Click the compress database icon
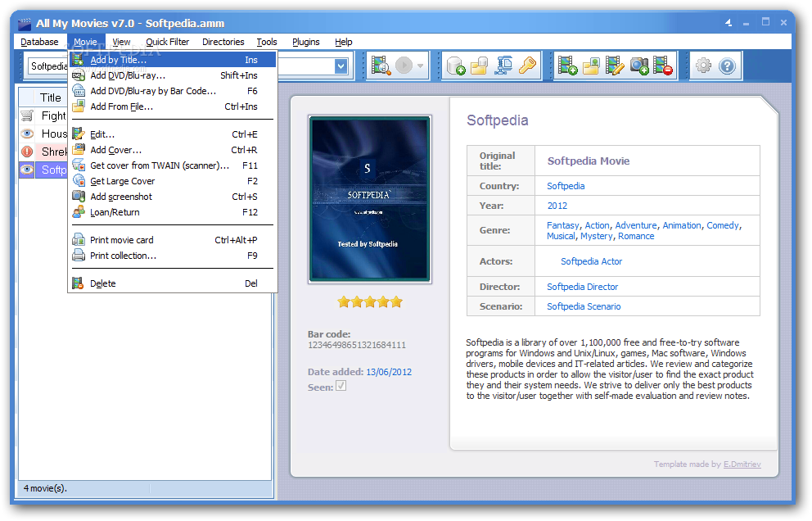Screen dimensions: 812x521 click(503, 66)
